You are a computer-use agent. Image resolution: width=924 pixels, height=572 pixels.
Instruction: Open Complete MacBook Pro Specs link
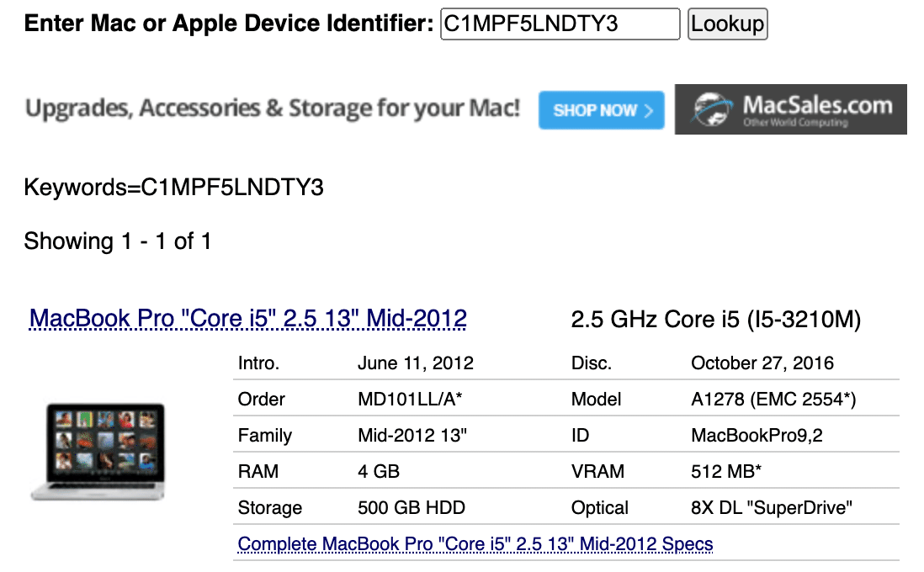coord(475,543)
